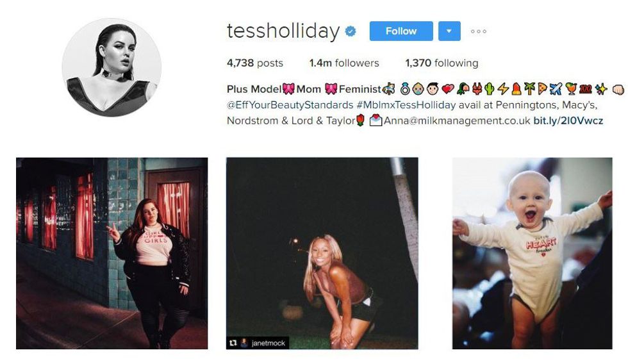Viewport: 628px width, 364px height.
Task: Follow the tessholliday account
Action: pos(401,31)
